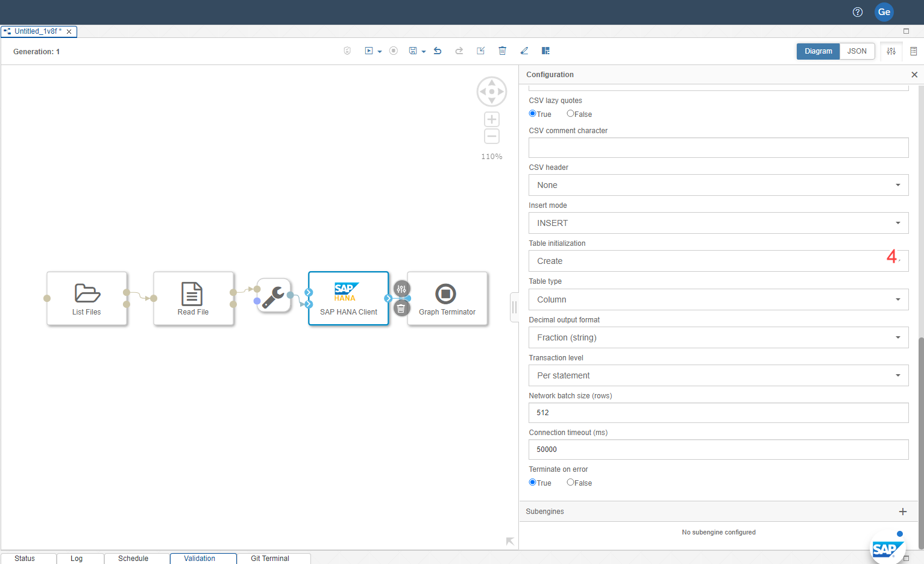924x564 pixels.
Task: Set CSV lazy quotes to False
Action: tap(570, 114)
